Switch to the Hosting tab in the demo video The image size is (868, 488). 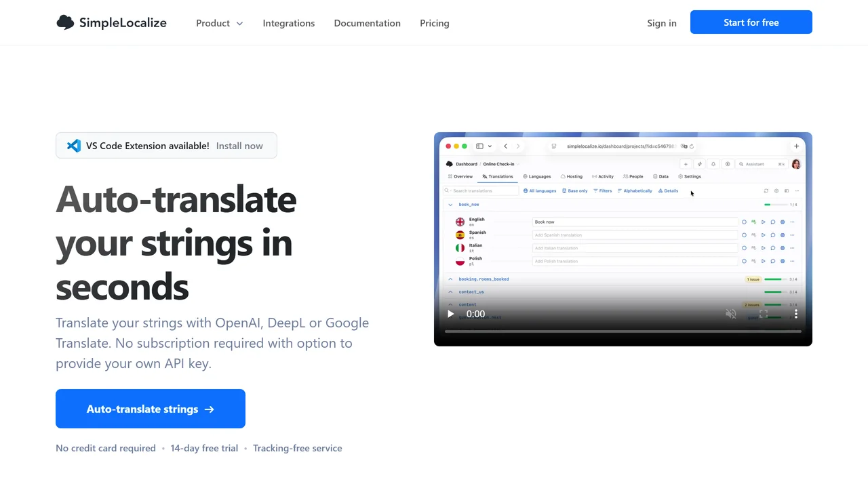tap(572, 176)
